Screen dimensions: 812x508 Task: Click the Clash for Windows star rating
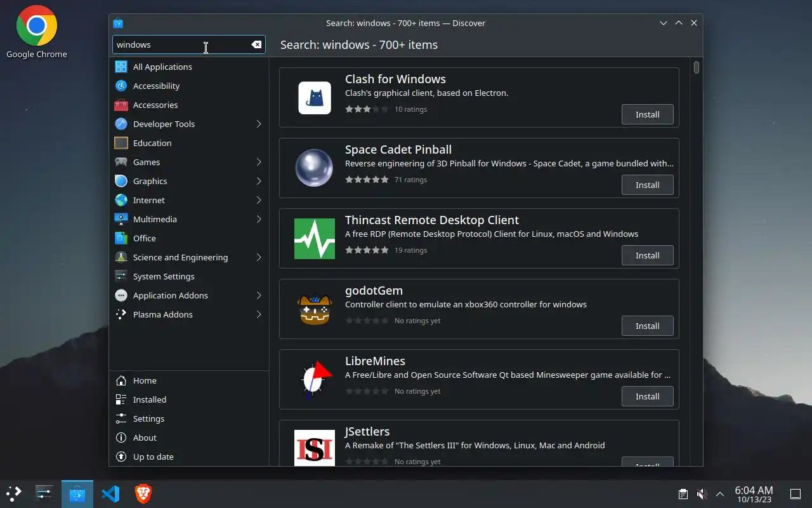coord(367,109)
